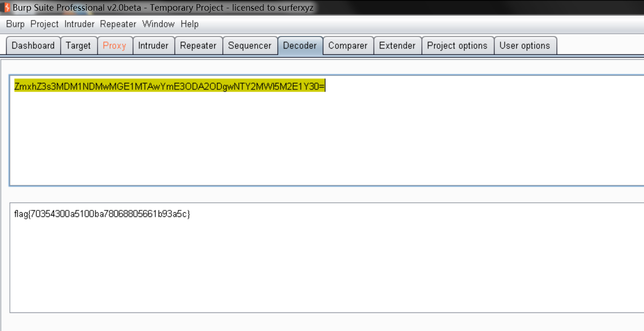Open the Proxy tab

click(x=115, y=45)
